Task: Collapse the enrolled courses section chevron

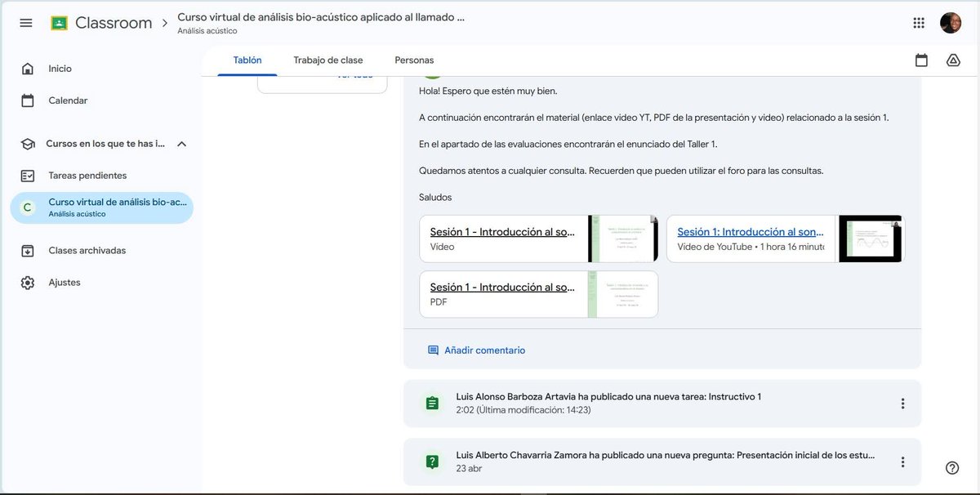Action: [x=181, y=144]
